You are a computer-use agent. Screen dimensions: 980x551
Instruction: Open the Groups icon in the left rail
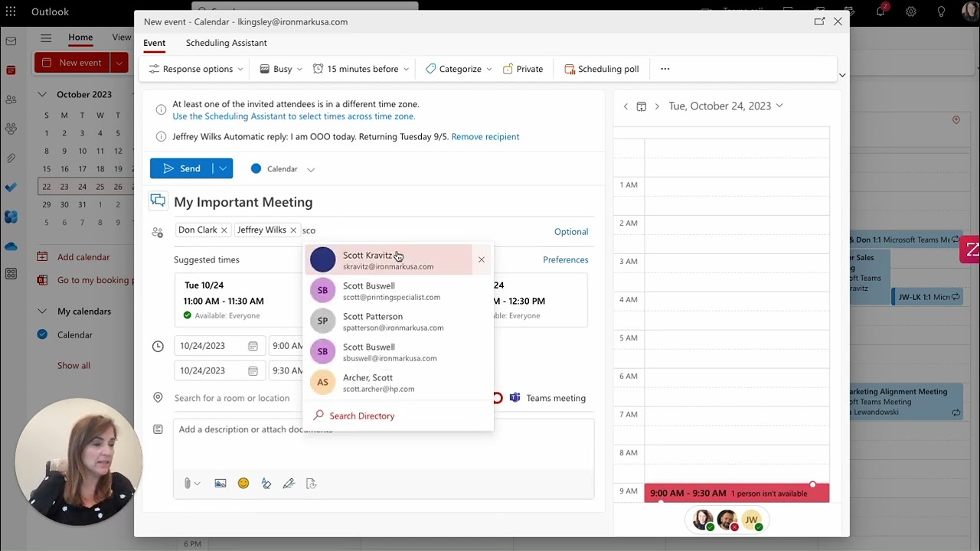[11, 129]
